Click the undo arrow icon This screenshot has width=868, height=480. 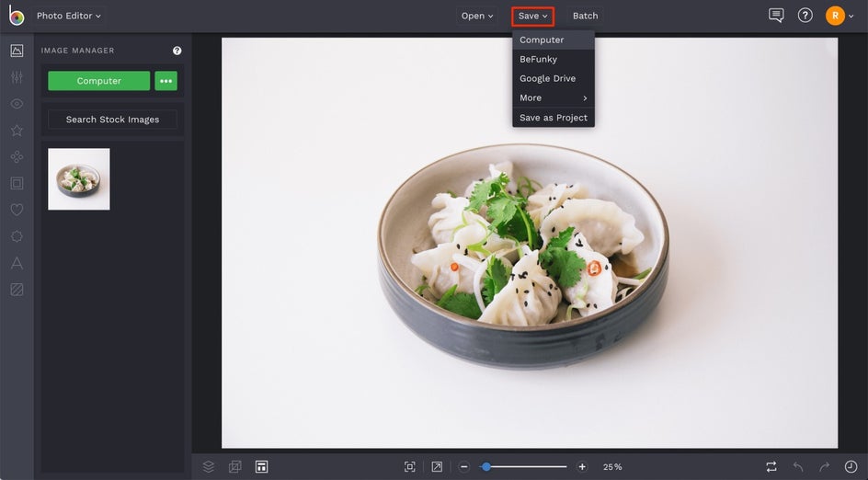[x=798, y=467]
